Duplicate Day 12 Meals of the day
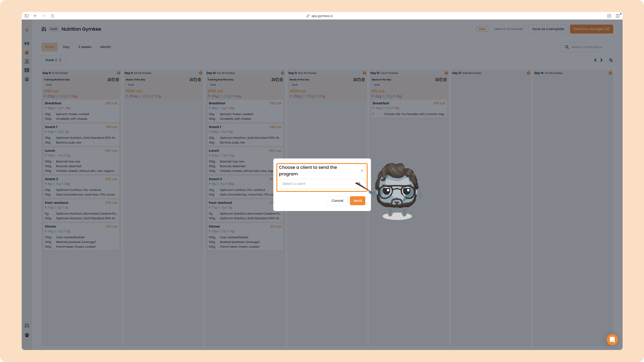The width and height of the screenshot is (644, 362). coord(441,79)
